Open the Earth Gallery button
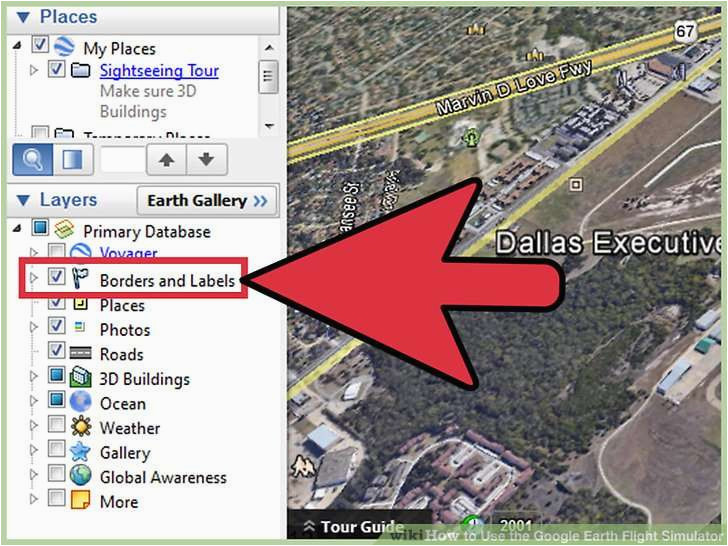 (208, 201)
